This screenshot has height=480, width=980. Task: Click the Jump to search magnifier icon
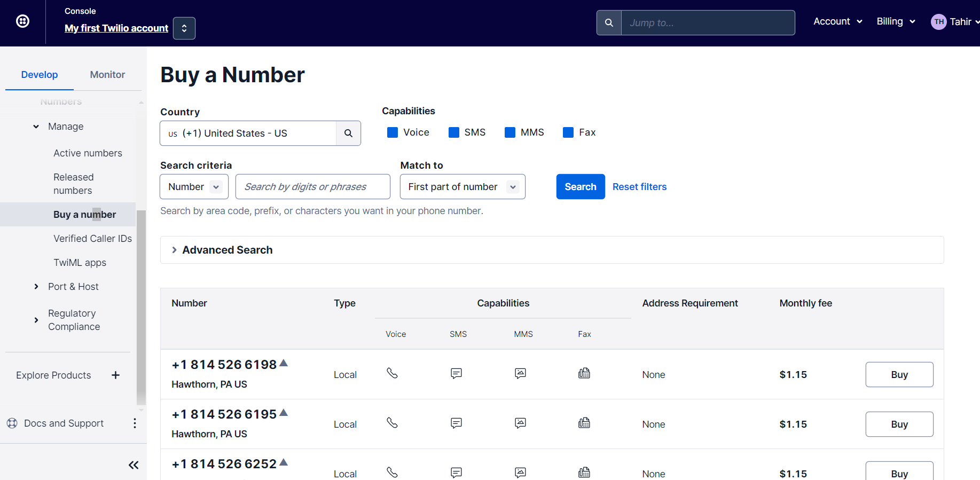609,23
